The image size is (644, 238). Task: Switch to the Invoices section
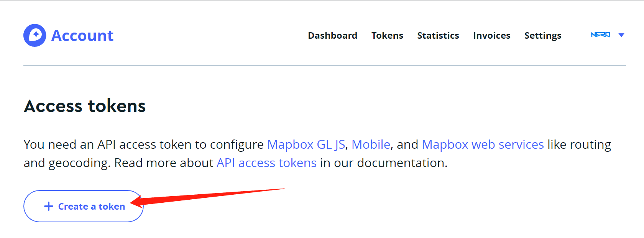coord(491,36)
